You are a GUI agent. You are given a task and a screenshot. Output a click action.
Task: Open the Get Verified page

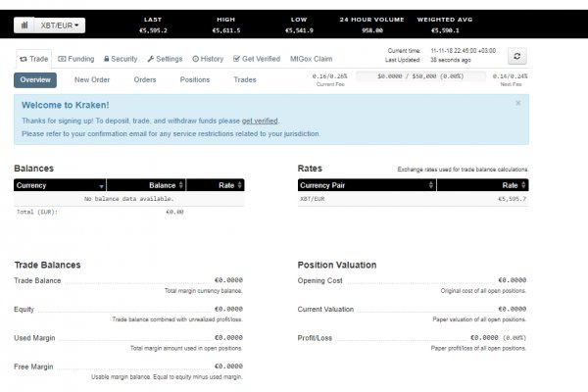(x=256, y=59)
